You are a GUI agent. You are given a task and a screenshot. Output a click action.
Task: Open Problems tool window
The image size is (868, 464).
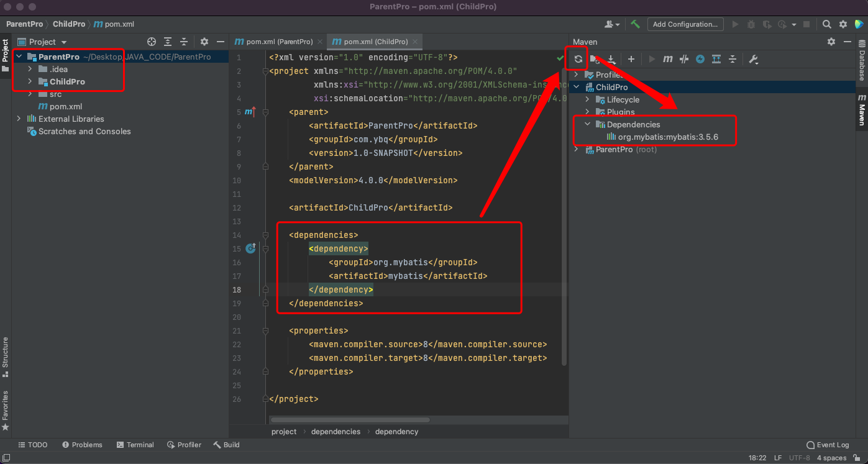[x=82, y=445]
